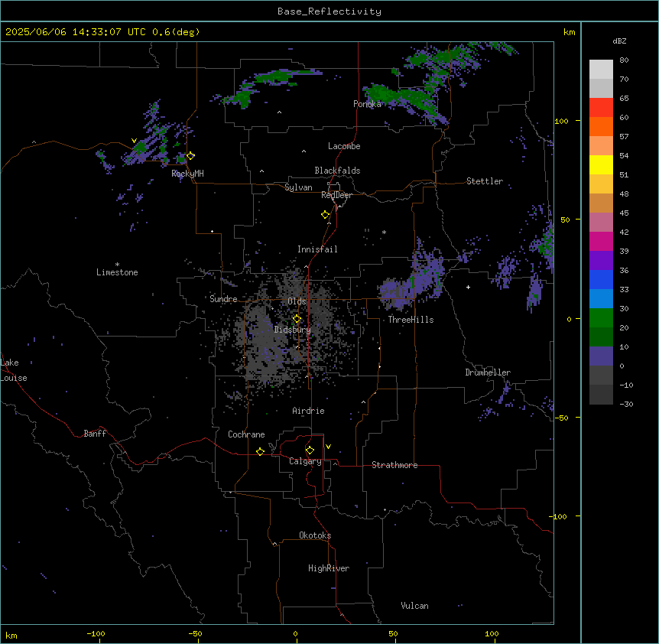This screenshot has height=644, width=659.
Task: Click the yellow v marker east of Calgary
Action: pos(328,447)
